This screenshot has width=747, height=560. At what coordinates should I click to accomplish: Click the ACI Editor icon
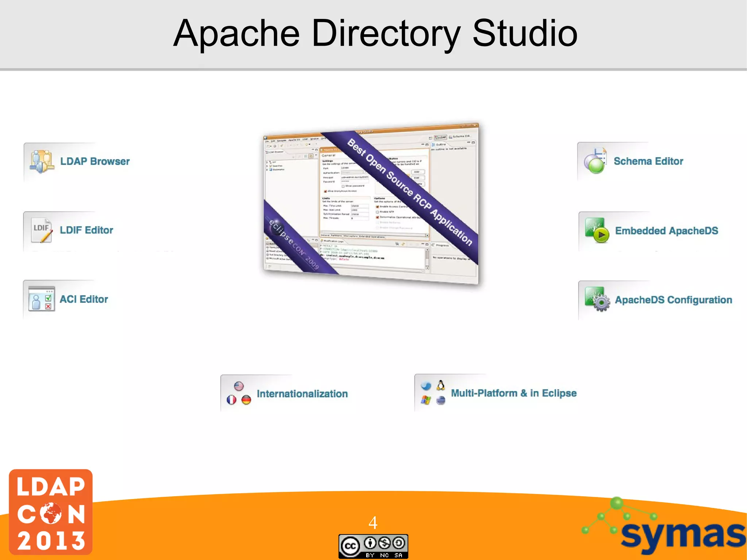coord(42,299)
